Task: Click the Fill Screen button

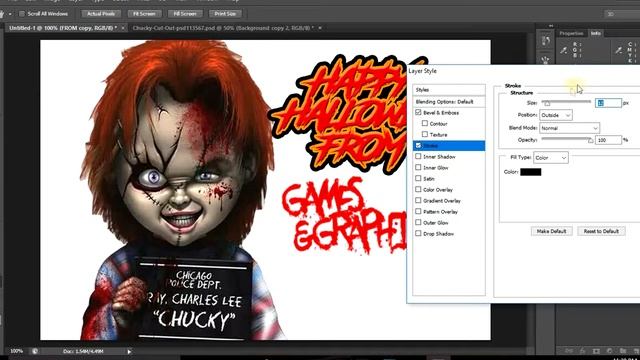Action: pos(185,14)
